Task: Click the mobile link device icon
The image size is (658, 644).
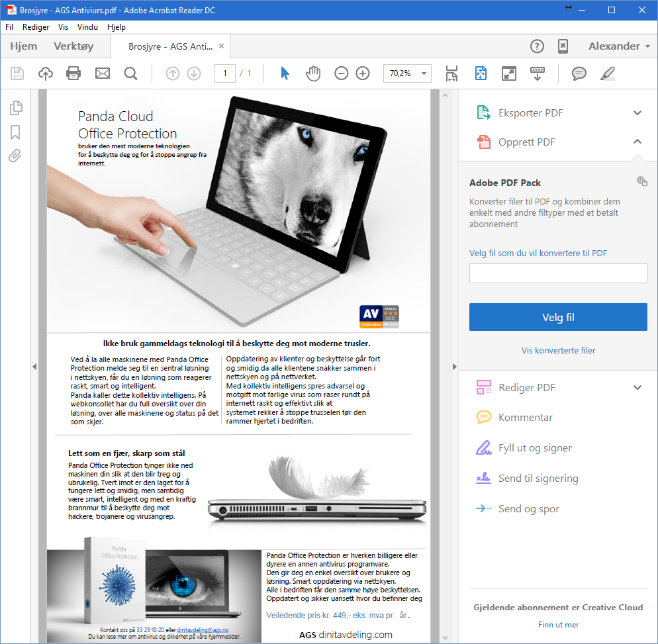Action: 563,46
